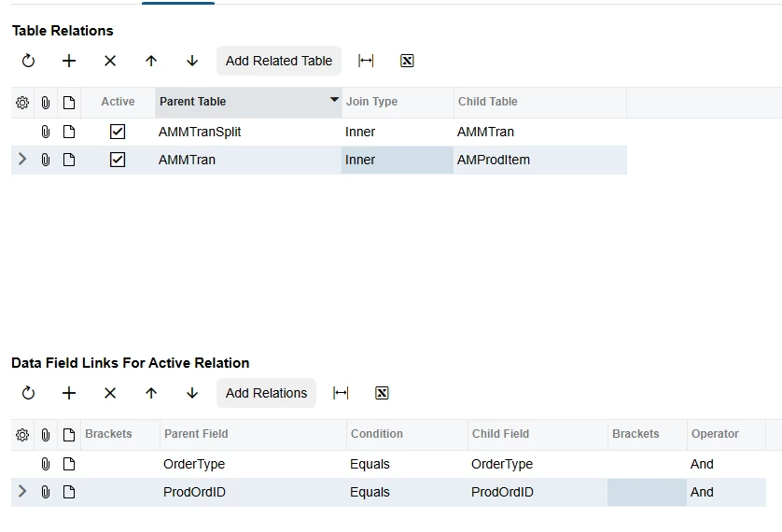Click the Add Relations button
Screen dimensions: 782x532
pyautogui.click(x=266, y=393)
